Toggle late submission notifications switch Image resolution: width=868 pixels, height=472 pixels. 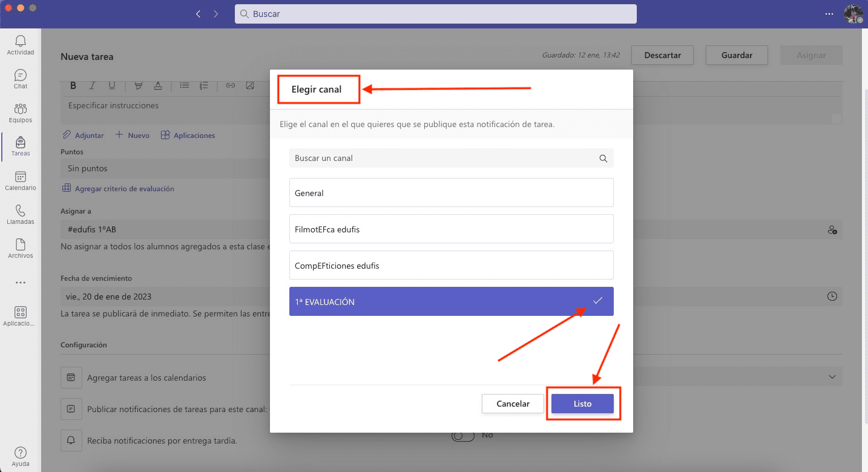coord(463,436)
